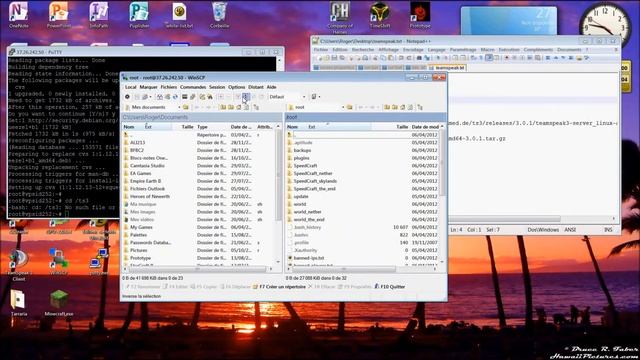The width and height of the screenshot is (640, 360).
Task: Open the Distant menu in WinSCP
Action: [x=256, y=87]
